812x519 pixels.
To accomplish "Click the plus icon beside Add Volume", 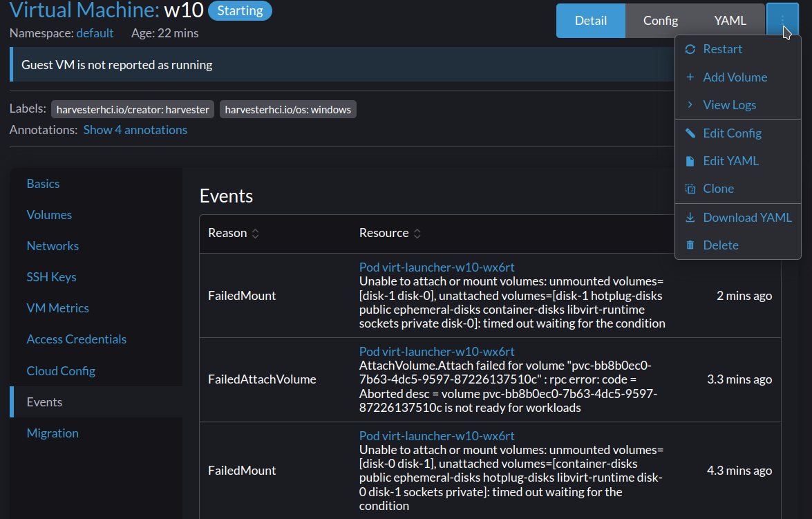I will 690,77.
